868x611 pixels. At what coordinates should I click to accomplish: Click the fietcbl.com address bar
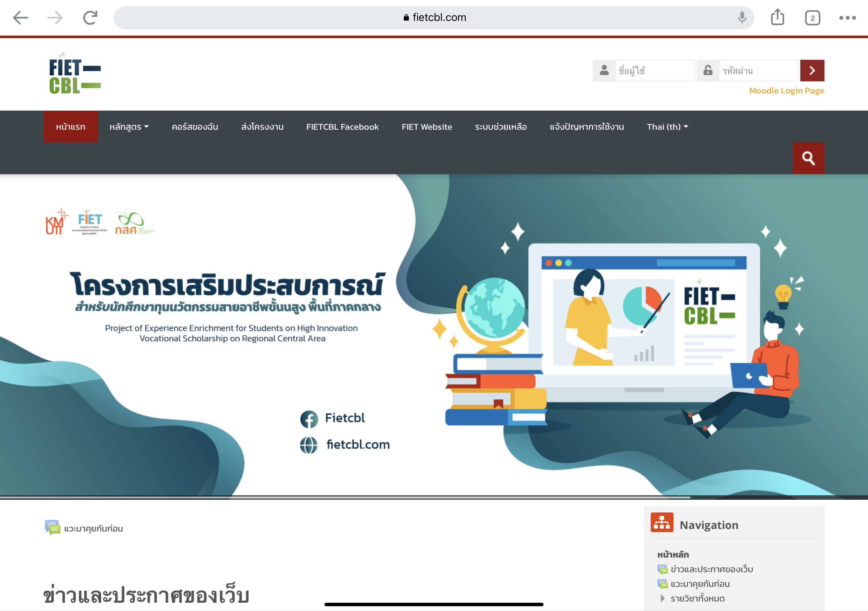coord(434,17)
